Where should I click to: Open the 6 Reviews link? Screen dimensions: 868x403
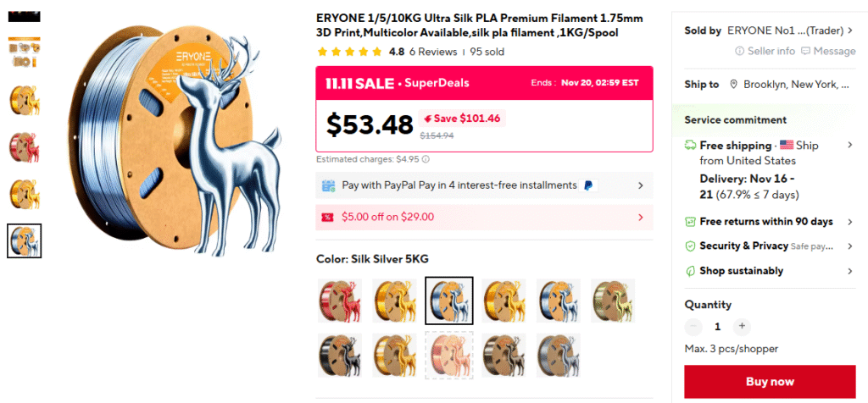(433, 52)
